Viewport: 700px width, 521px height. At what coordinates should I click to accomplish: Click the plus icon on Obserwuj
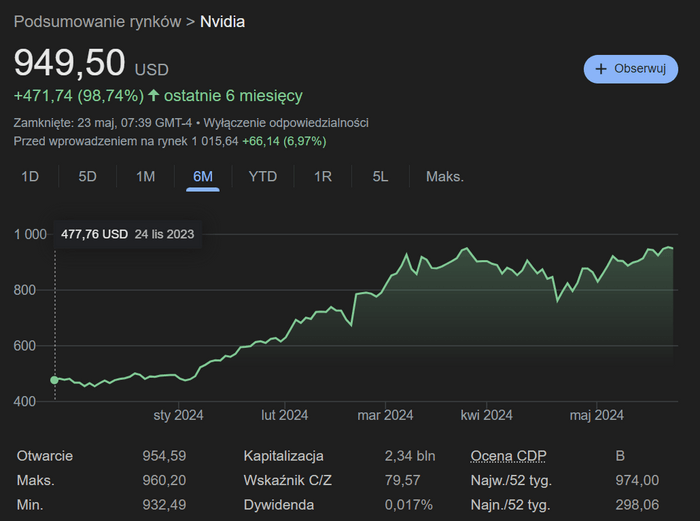pos(601,69)
